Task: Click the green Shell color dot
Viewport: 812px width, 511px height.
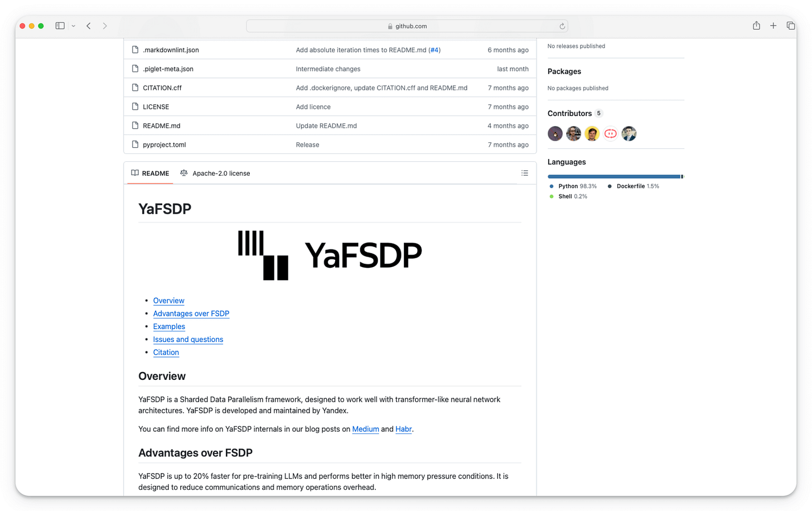Action: (552, 196)
